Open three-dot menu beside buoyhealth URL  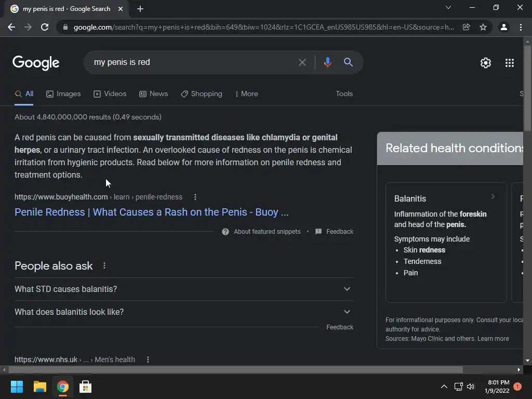[195, 197]
